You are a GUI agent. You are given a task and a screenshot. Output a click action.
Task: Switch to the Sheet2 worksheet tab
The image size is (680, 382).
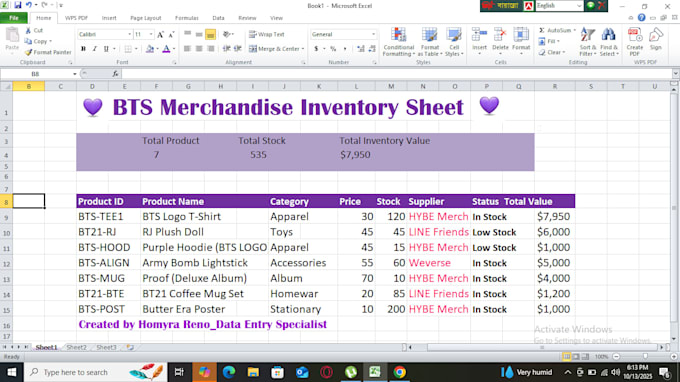tap(76, 347)
